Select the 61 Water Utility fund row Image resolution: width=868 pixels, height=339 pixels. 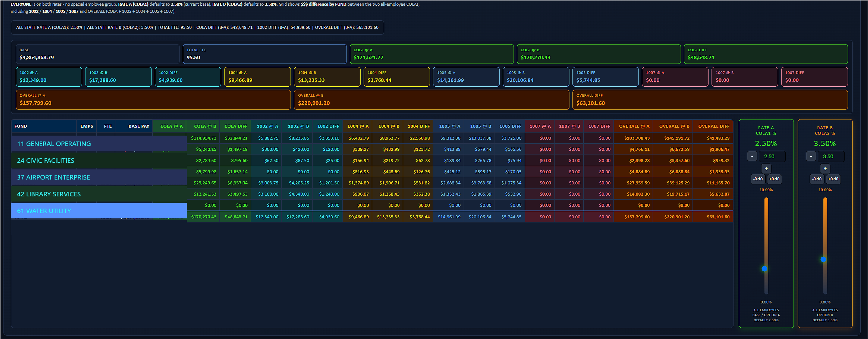coord(99,211)
